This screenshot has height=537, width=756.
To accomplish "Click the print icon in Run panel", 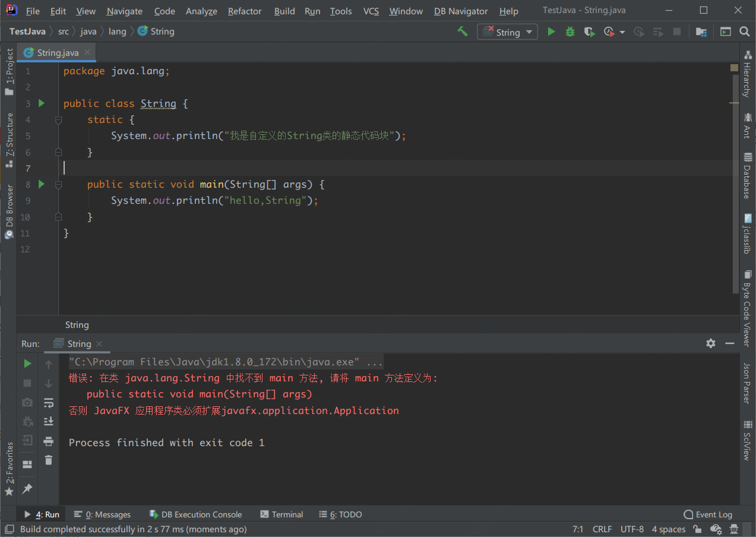I will 49,441.
